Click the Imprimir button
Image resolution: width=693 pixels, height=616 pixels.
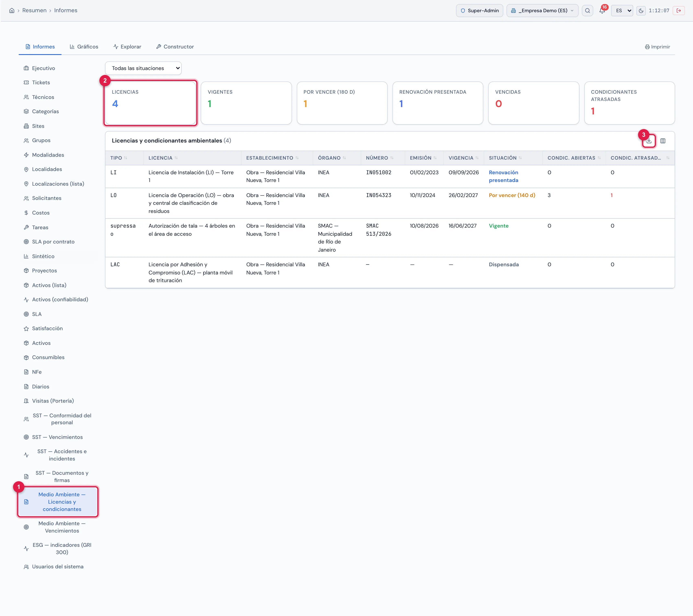657,47
